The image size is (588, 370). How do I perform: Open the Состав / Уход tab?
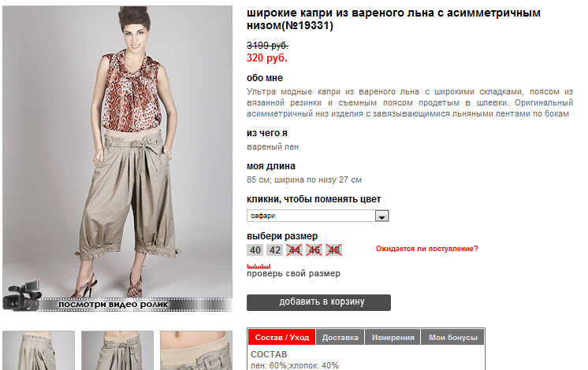click(282, 338)
